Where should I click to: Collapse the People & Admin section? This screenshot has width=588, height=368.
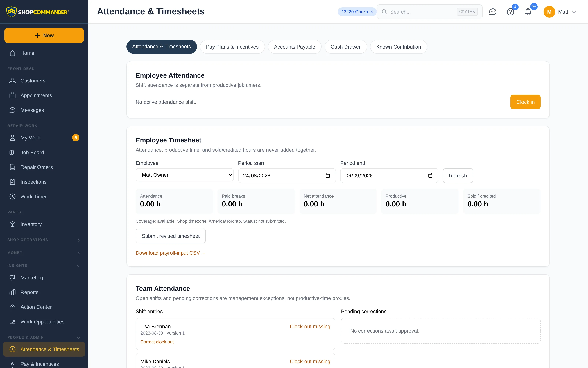click(44, 337)
